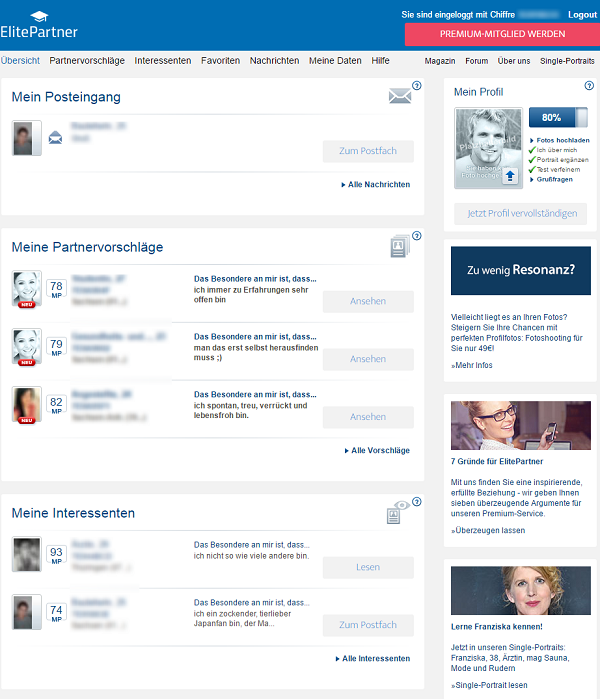Viewport: 600px width, 699px height.
Task: Click 'ich spontan, treu, verrückt' profile quote
Action: tap(251, 411)
